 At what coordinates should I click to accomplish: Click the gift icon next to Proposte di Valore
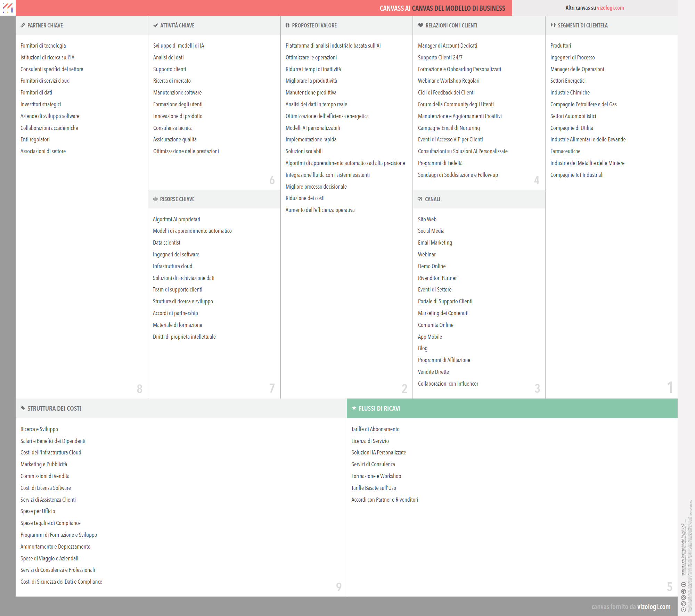click(x=287, y=25)
